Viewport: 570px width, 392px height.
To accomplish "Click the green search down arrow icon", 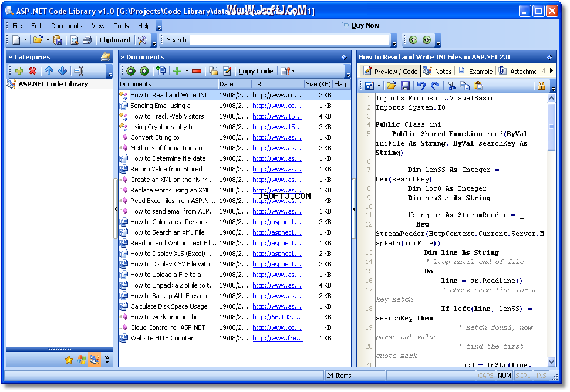I will (427, 40).
